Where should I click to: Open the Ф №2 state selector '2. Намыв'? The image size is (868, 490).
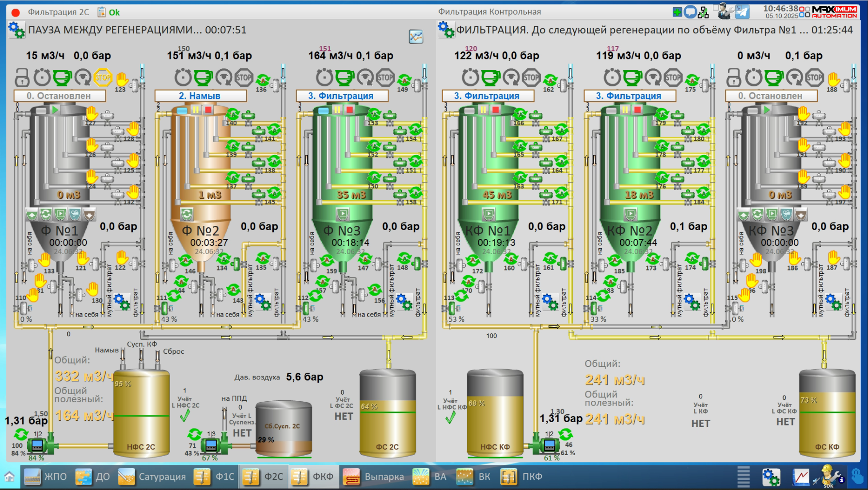pyautogui.click(x=200, y=96)
